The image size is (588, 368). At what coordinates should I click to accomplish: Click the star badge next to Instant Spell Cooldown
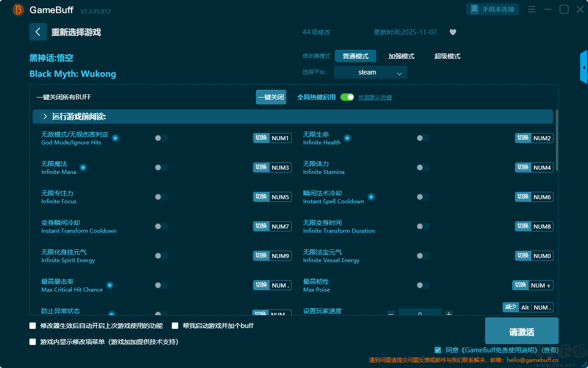(371, 197)
